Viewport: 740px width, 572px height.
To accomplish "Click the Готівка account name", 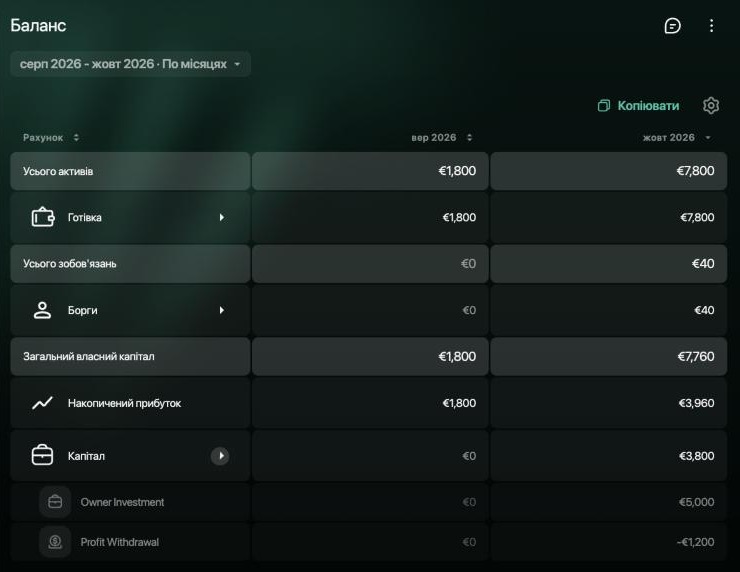I will click(x=84, y=218).
